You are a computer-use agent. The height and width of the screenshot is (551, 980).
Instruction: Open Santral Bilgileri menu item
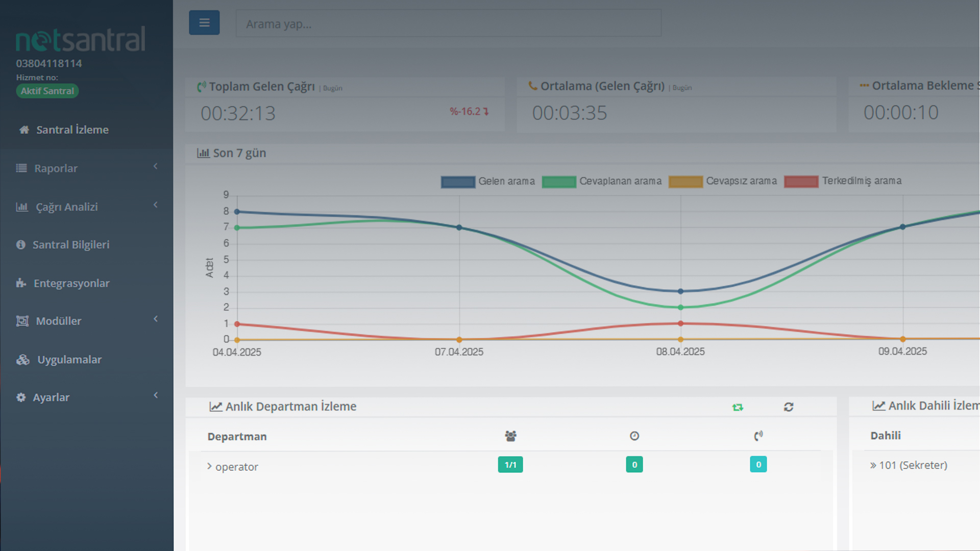pos(71,245)
